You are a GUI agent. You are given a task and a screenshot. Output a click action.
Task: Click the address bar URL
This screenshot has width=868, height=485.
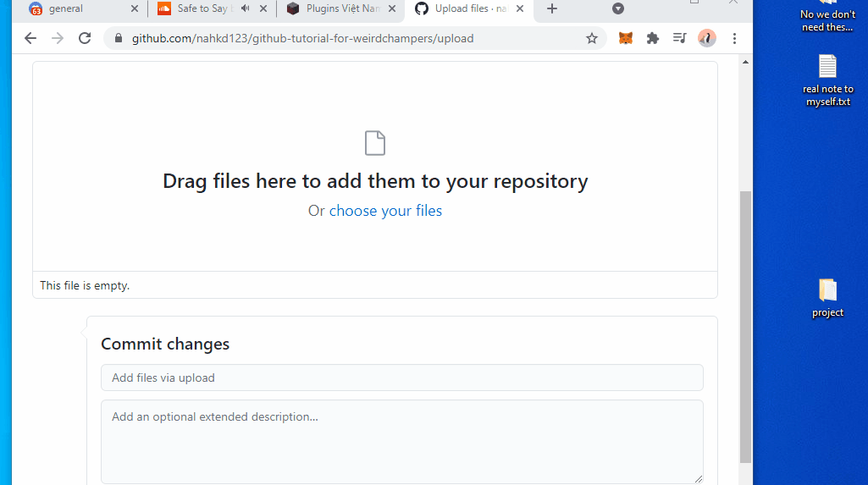(x=302, y=38)
